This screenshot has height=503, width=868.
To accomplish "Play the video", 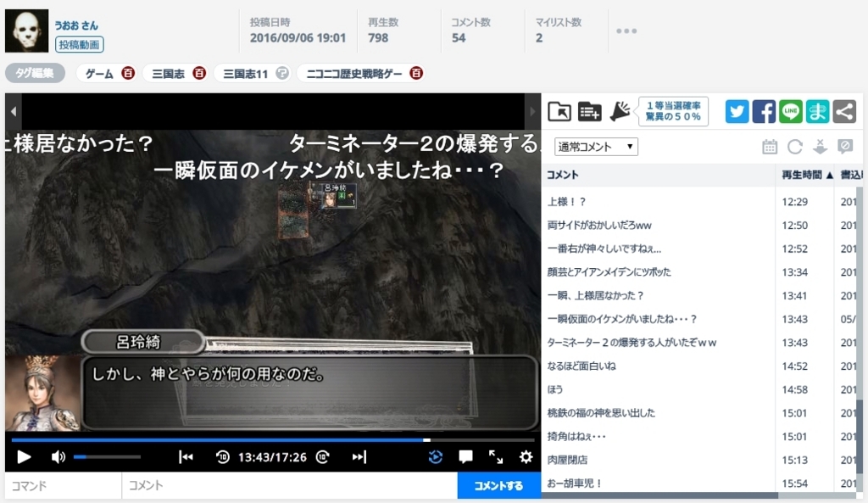I will click(x=24, y=457).
